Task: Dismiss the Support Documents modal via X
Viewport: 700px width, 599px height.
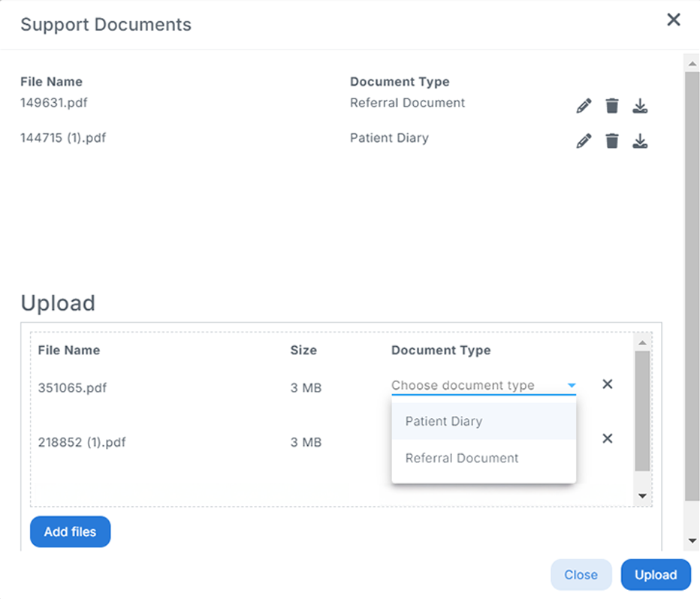Action: coord(674,20)
